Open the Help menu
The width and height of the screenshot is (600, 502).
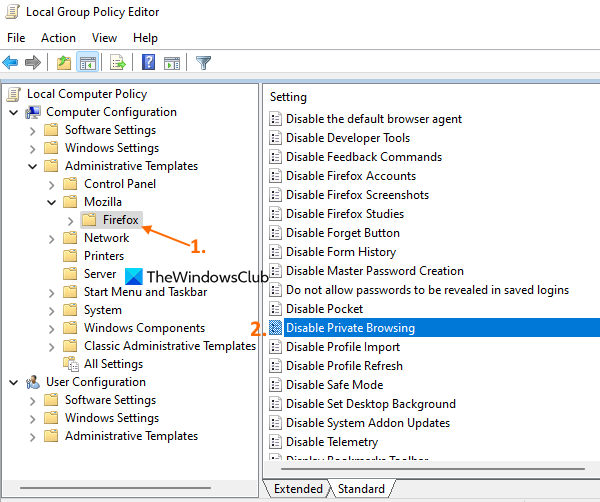[145, 38]
